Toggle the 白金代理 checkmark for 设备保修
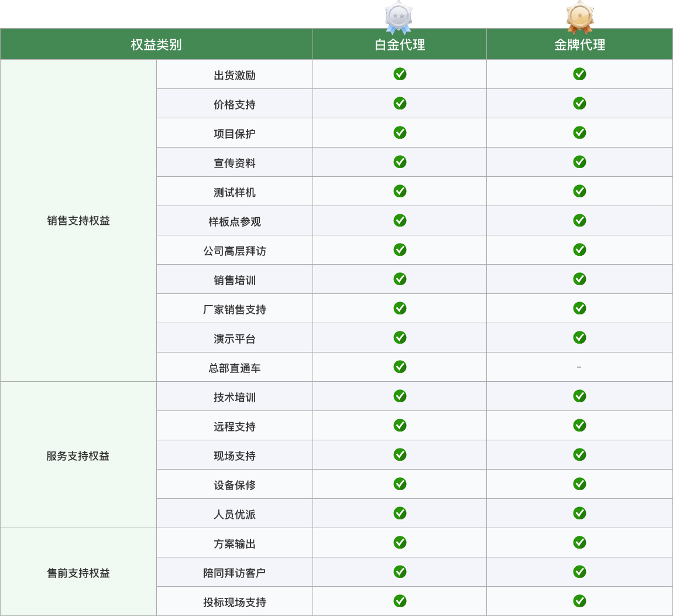This screenshot has height=616, width=673. pos(400,484)
